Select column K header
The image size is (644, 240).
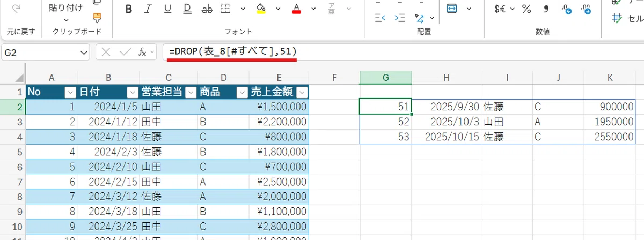pos(610,78)
